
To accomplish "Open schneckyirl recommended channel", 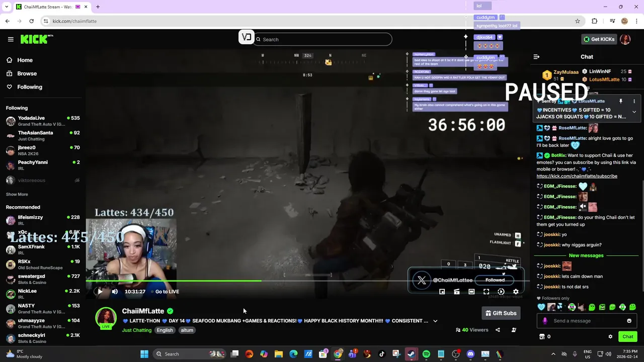I will 43,338.
